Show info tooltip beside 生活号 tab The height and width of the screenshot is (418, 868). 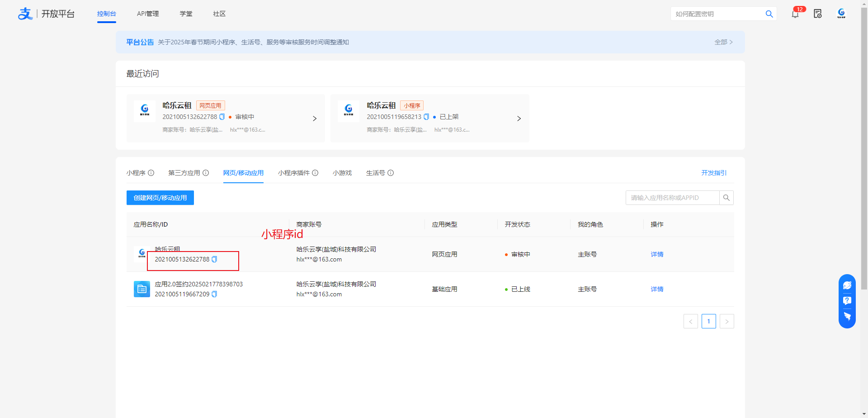coord(391,173)
